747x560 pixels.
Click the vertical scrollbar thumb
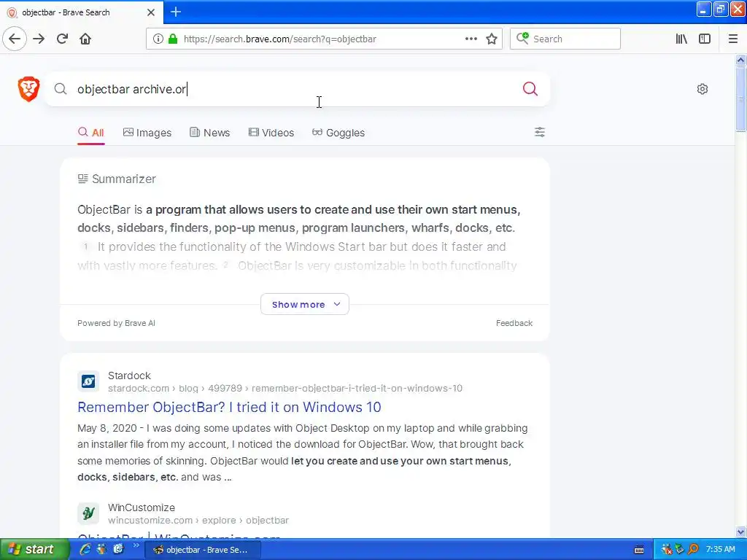740,98
